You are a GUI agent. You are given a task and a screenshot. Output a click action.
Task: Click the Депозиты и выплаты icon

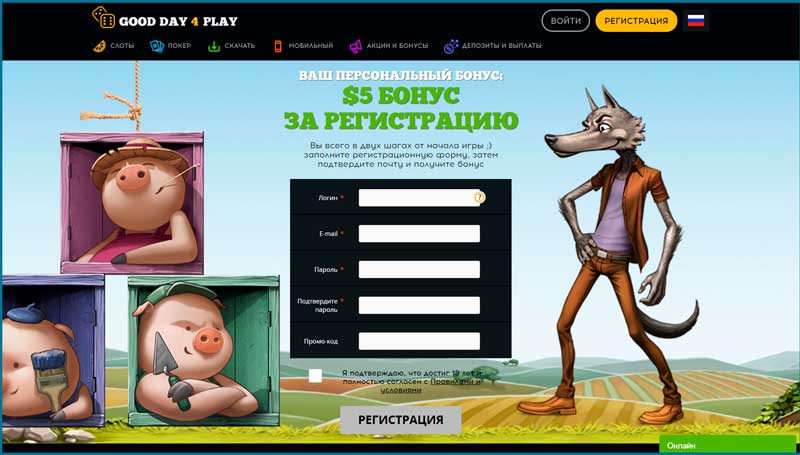[451, 46]
